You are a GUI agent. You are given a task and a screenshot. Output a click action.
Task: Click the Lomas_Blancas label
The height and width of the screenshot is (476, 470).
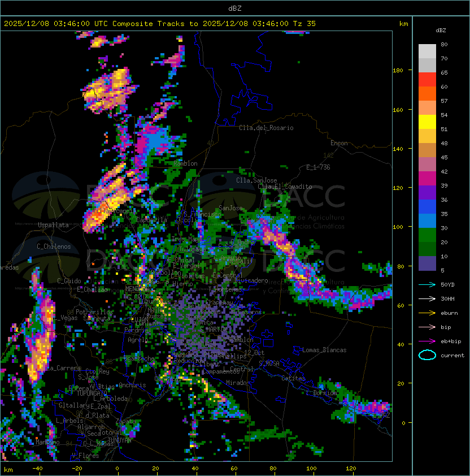(x=324, y=350)
